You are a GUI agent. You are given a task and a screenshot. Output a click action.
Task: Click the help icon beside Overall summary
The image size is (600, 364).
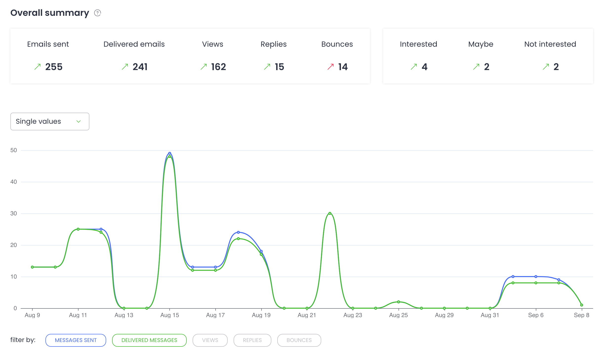point(98,13)
